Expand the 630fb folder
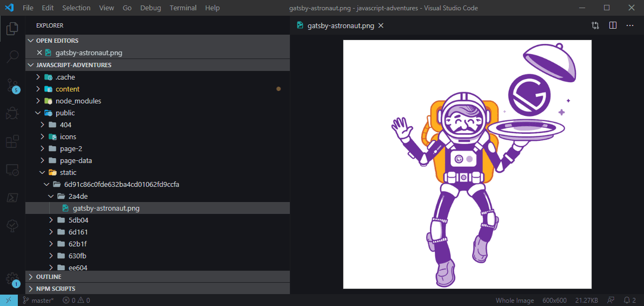 coord(158,256)
